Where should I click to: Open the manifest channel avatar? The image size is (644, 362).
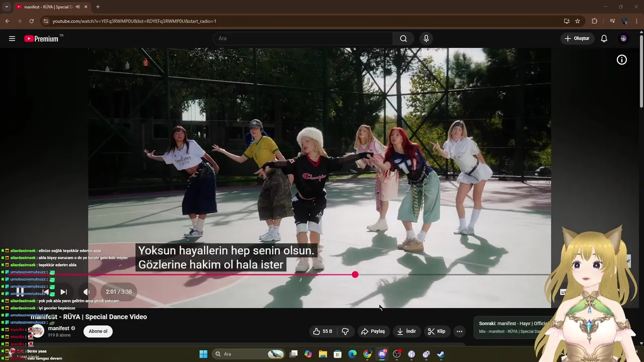click(38, 331)
